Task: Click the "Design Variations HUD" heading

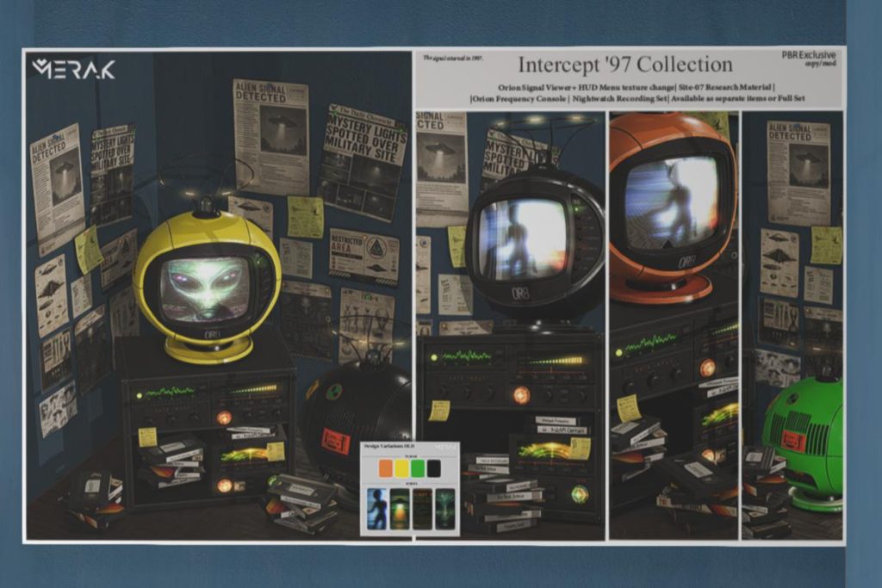Action: coord(389,446)
